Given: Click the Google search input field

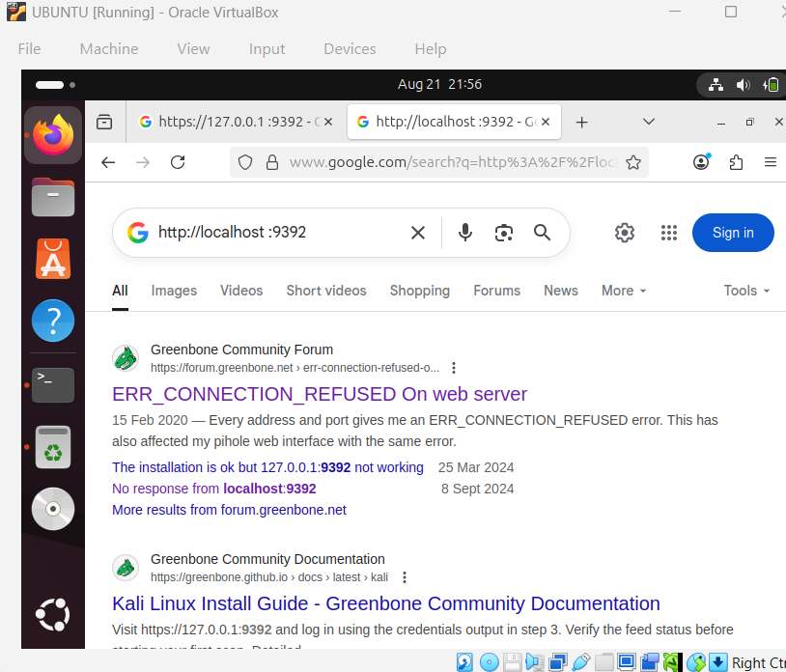Looking at the screenshot, I should coord(275,233).
